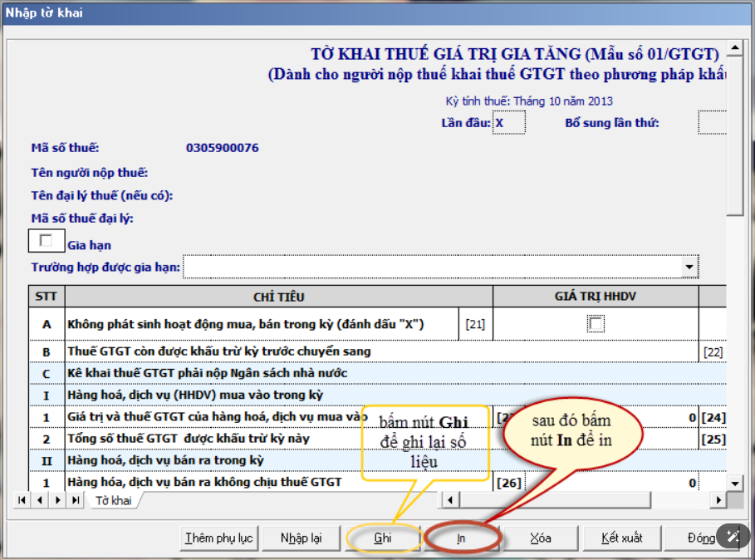This screenshot has width=755, height=560.
Task: Click the Lần đầu field marked X
Action: point(508,122)
